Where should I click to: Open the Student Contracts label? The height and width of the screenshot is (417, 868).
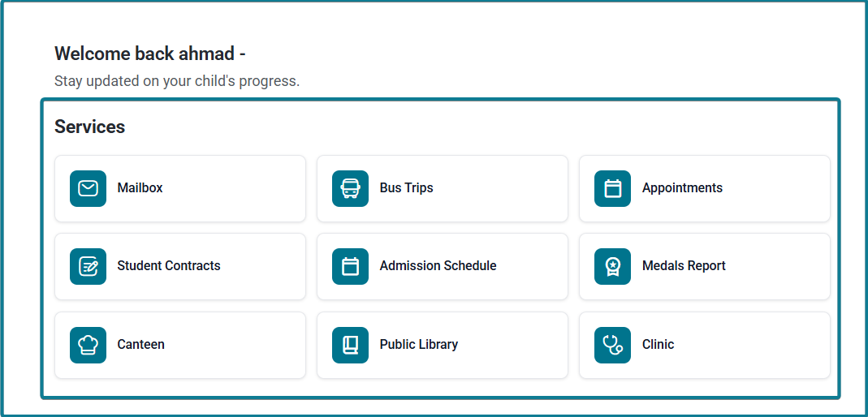point(169,266)
